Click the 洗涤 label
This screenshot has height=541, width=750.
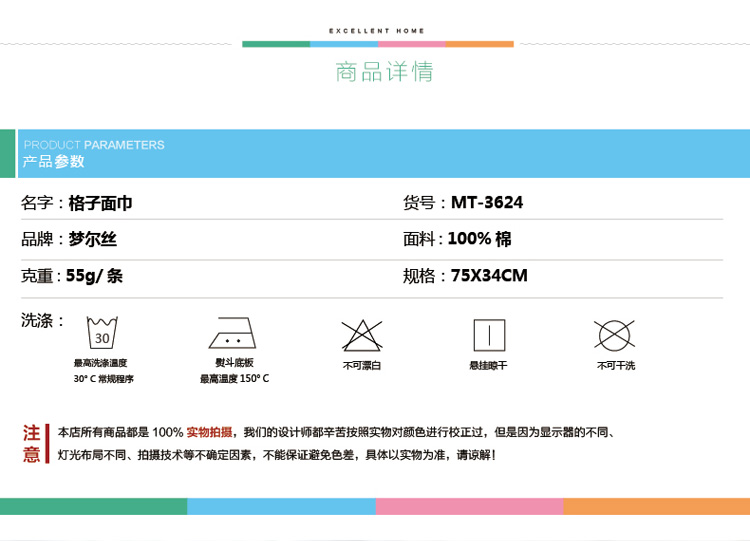click(x=42, y=320)
